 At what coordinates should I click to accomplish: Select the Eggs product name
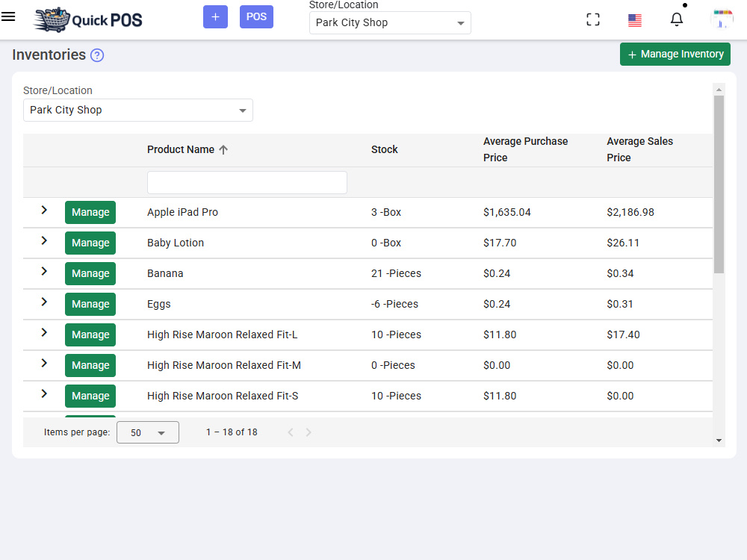(x=158, y=305)
